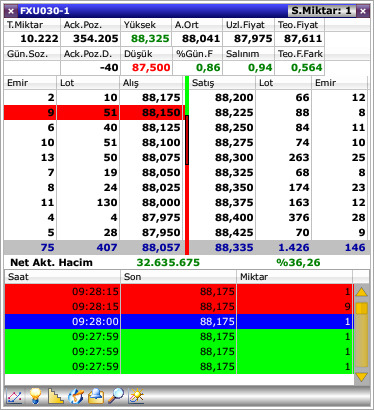This screenshot has height=410, width=374.
Task: Click the light bulb icon
Action: (x=35, y=396)
